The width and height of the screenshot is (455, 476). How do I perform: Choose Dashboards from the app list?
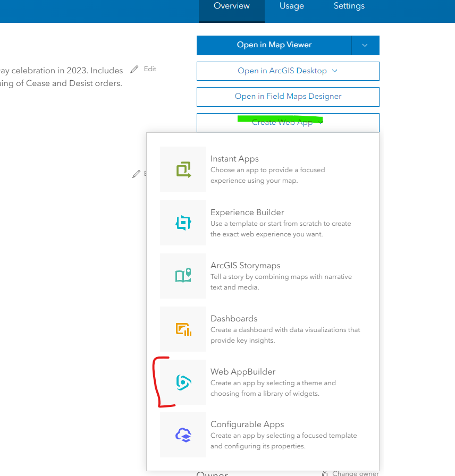pos(234,319)
